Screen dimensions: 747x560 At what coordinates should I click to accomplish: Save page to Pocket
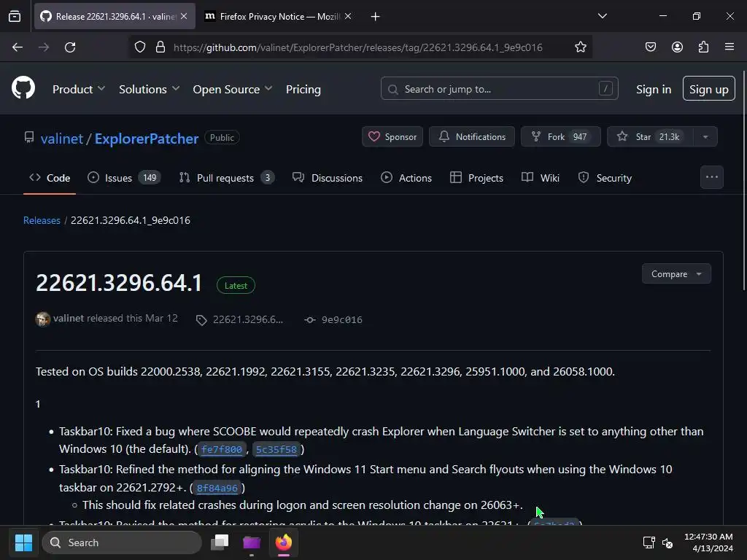651,47
